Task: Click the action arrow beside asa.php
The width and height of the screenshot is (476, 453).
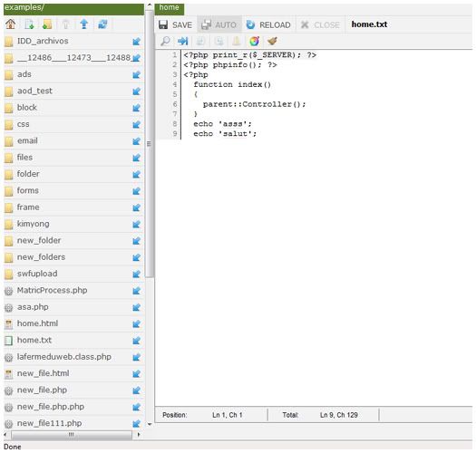Action: 137,307
